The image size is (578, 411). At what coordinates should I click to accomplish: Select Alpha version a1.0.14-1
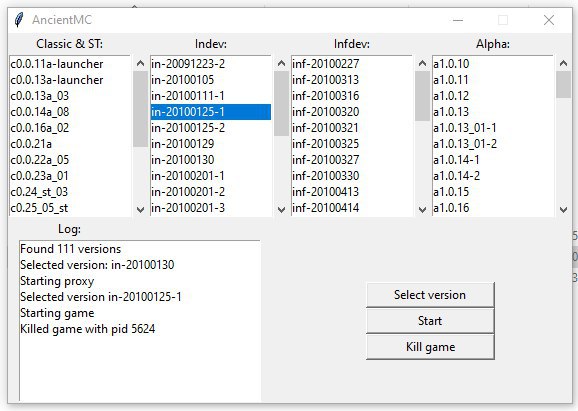click(493, 160)
